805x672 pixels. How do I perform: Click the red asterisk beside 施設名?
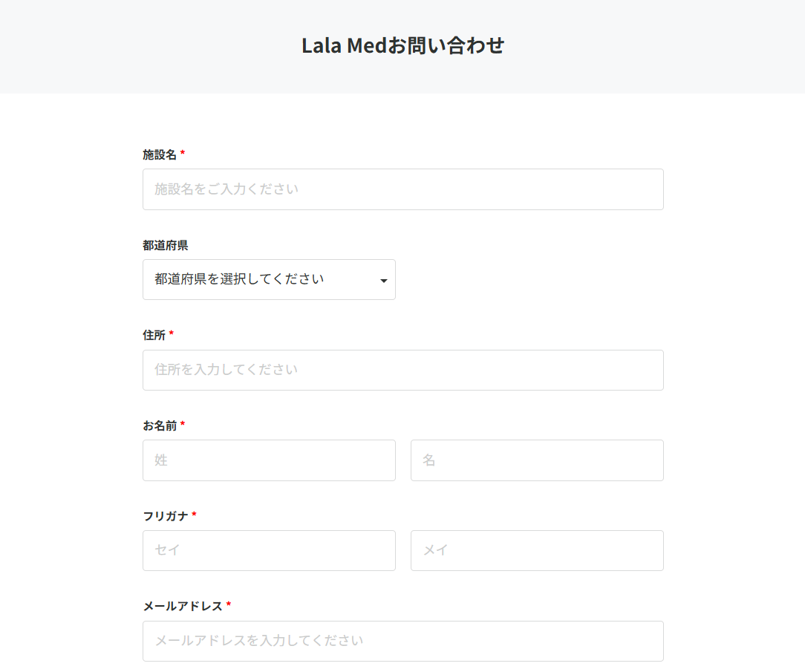182,152
